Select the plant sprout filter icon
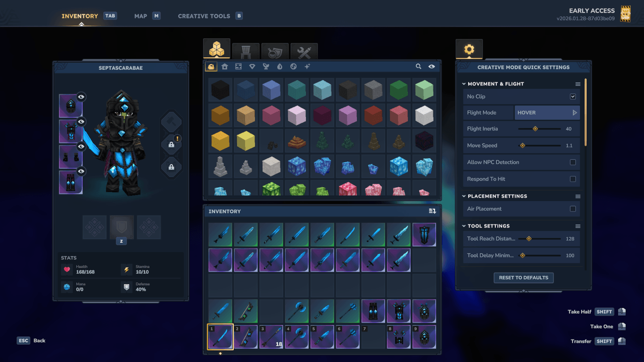This screenshot has width=644, height=362. [266, 67]
